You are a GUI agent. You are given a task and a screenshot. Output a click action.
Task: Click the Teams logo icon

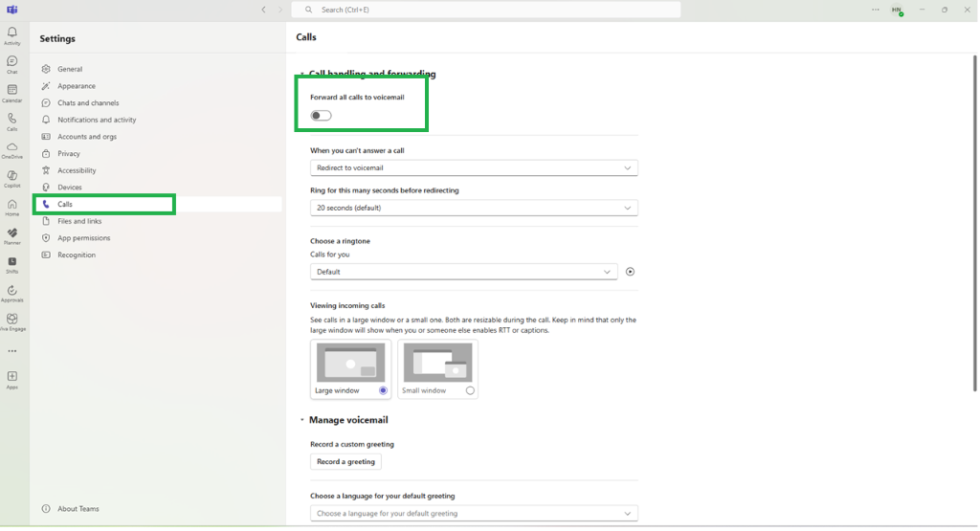[11, 10]
